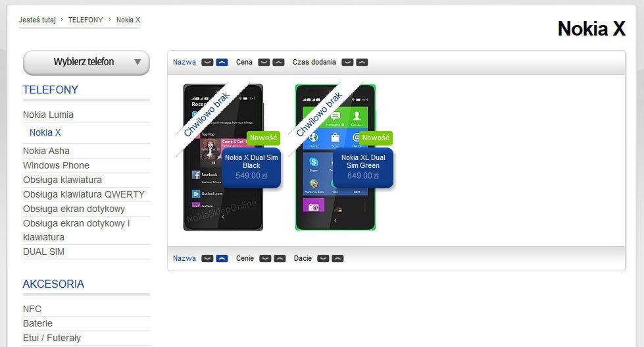The width and height of the screenshot is (644, 347).
Task: Open Baterie accessories category
Action: click(x=37, y=323)
